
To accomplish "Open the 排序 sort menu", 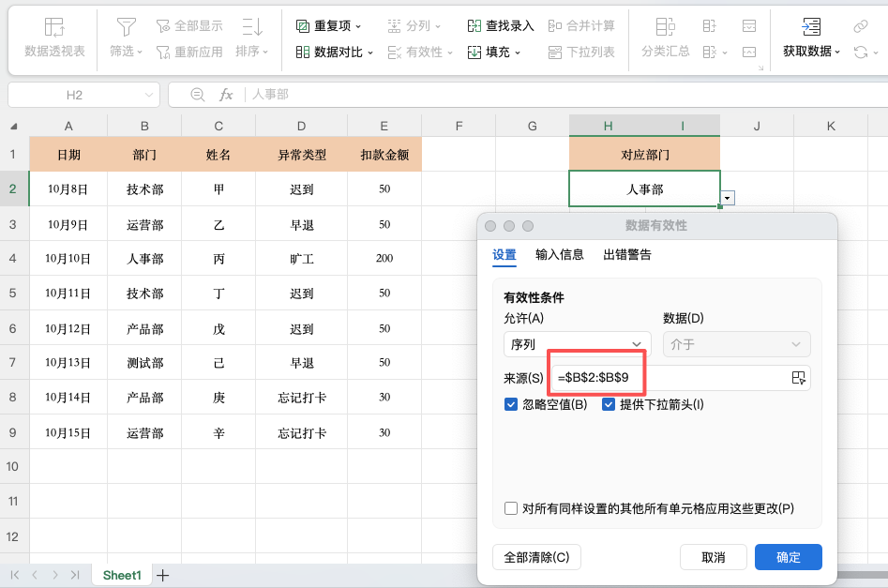I will coord(252,38).
